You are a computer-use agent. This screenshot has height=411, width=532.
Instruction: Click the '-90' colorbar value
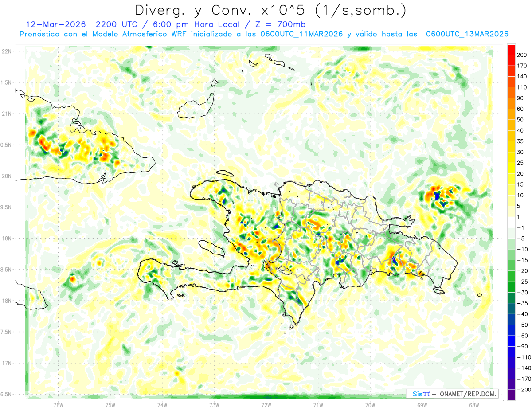click(523, 347)
